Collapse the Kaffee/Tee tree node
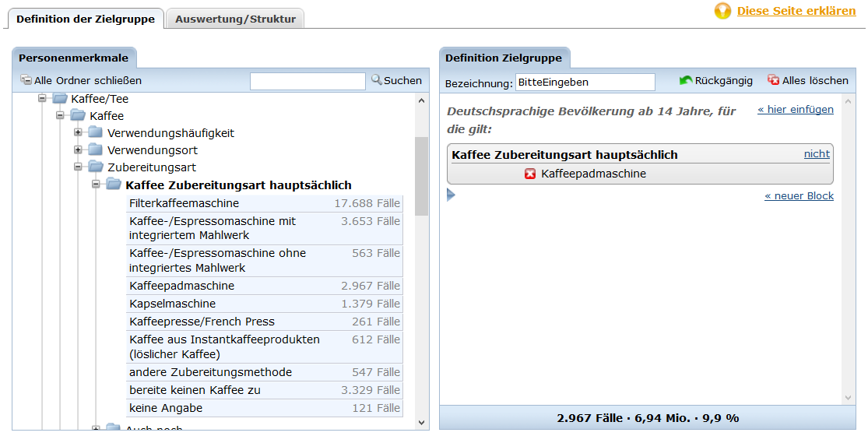 (x=42, y=99)
